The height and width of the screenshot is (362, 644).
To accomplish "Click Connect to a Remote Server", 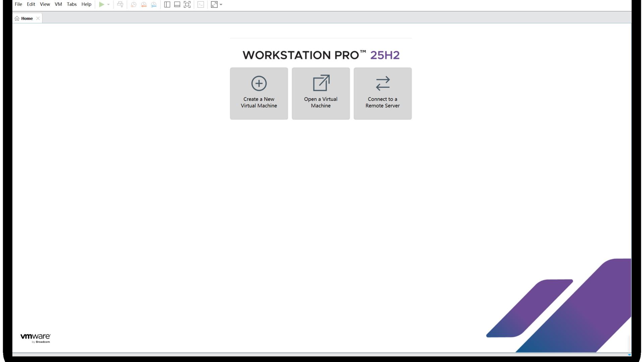I will [382, 94].
